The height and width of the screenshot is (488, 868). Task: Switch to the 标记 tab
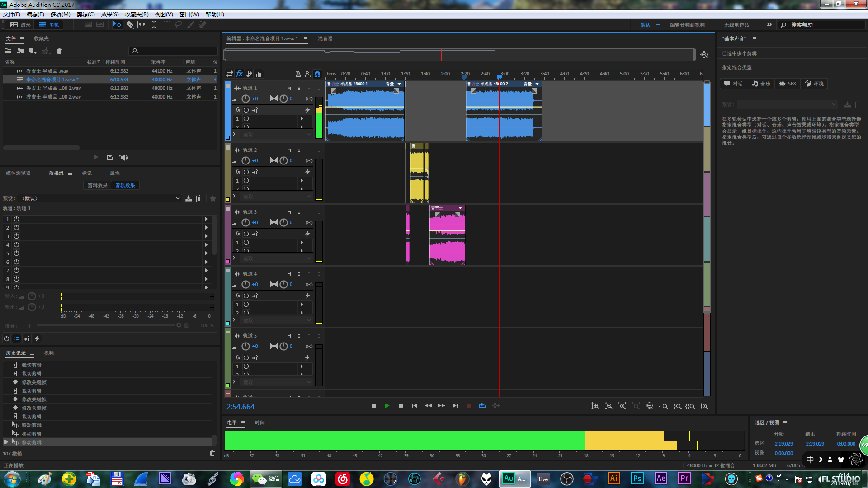click(x=87, y=173)
